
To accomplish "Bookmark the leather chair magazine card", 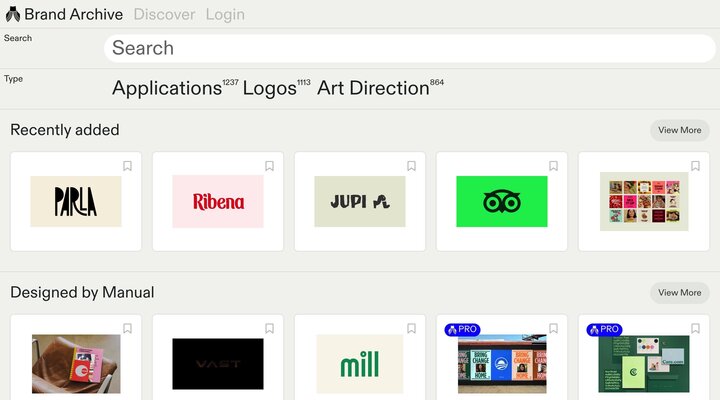I will coord(128,328).
